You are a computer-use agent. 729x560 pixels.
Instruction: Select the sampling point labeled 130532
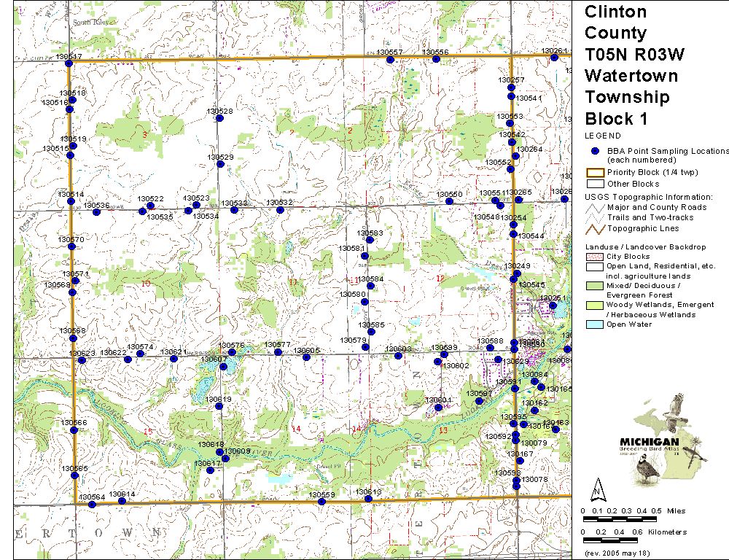pyautogui.click(x=280, y=210)
